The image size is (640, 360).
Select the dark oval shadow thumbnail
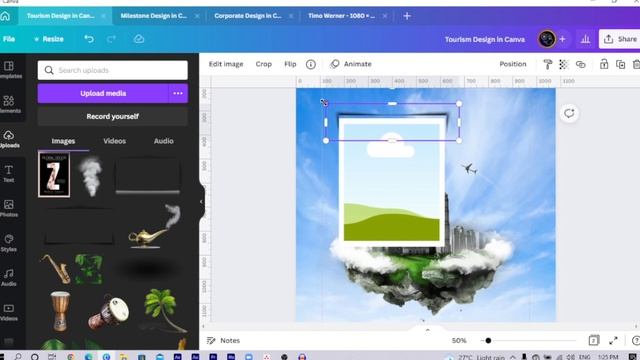coord(148,269)
